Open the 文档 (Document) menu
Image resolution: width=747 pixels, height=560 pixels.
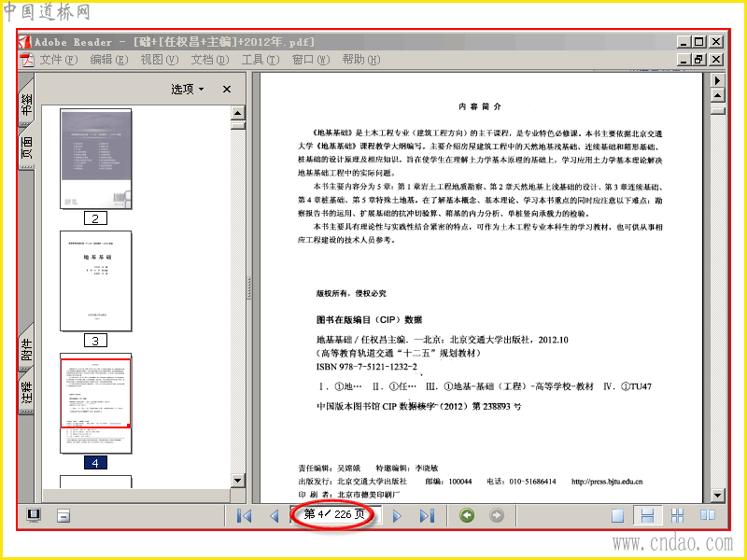pos(209,60)
